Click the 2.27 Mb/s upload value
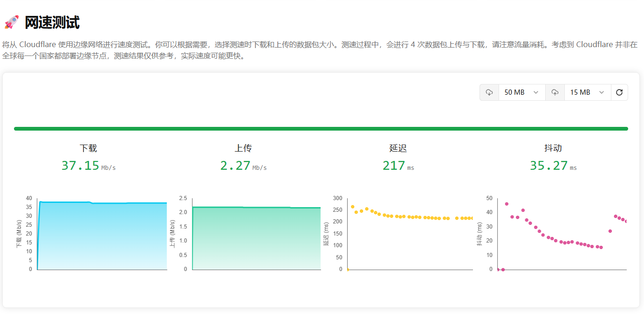Image resolution: width=644 pixels, height=320 pixels. click(243, 166)
